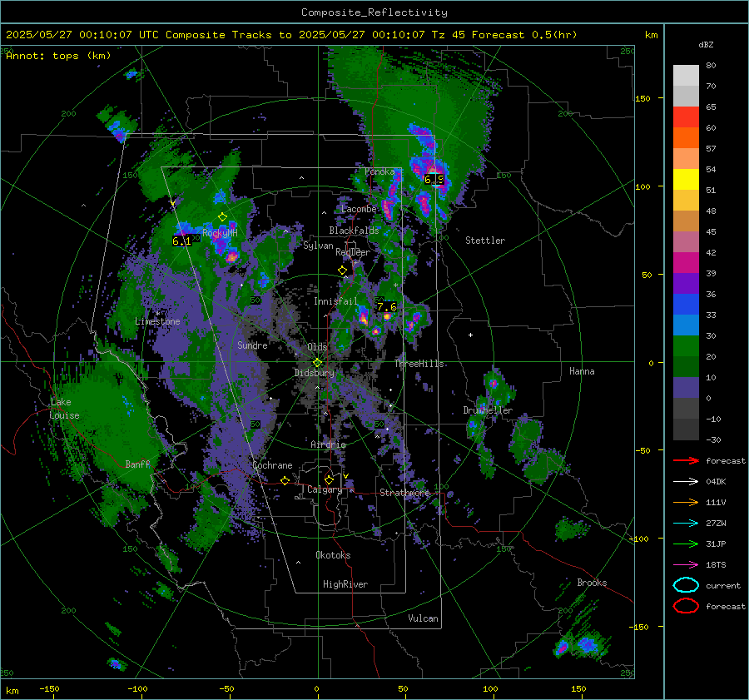Click yellow diamond marker near Cochrane

coord(285,480)
